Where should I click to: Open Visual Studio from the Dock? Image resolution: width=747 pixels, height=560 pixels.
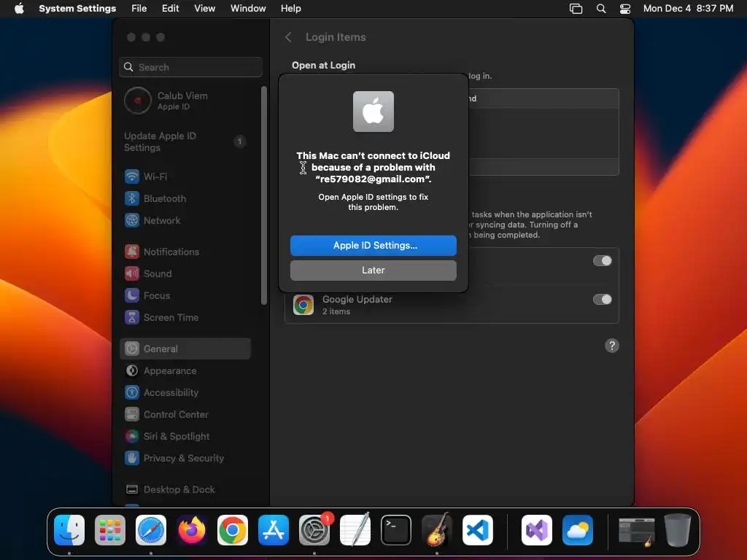[x=537, y=530]
